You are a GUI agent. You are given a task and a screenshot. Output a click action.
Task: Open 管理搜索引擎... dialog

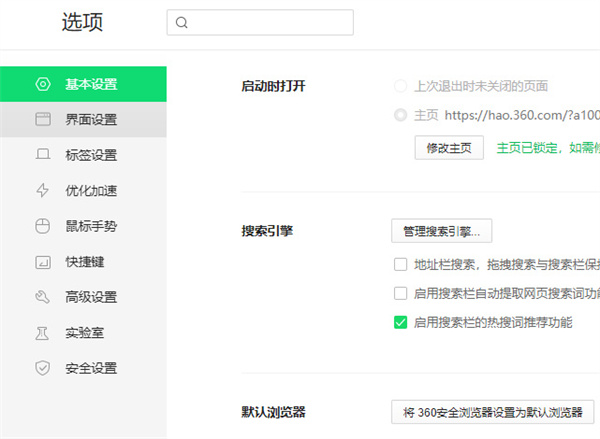click(x=441, y=232)
